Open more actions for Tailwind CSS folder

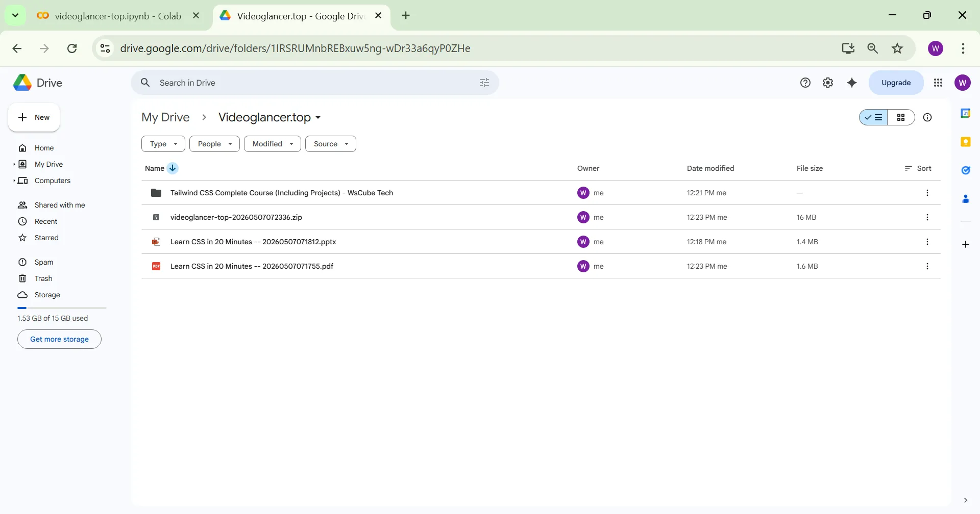(927, 193)
